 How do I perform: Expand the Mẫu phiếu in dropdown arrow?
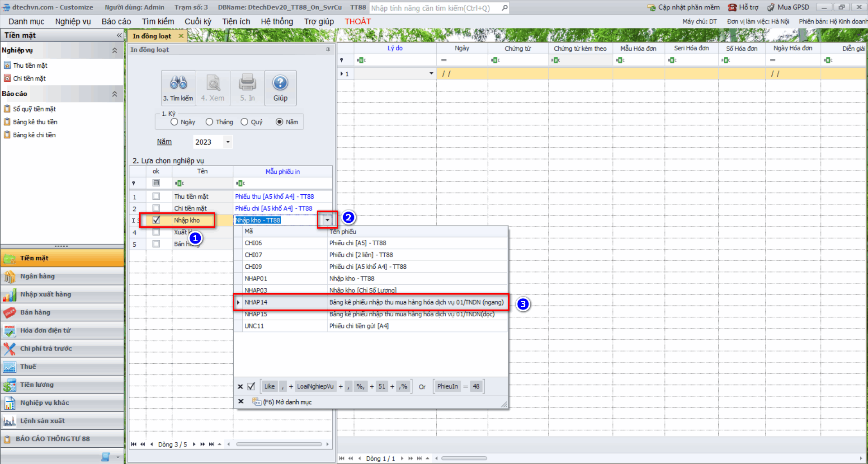[x=327, y=220]
